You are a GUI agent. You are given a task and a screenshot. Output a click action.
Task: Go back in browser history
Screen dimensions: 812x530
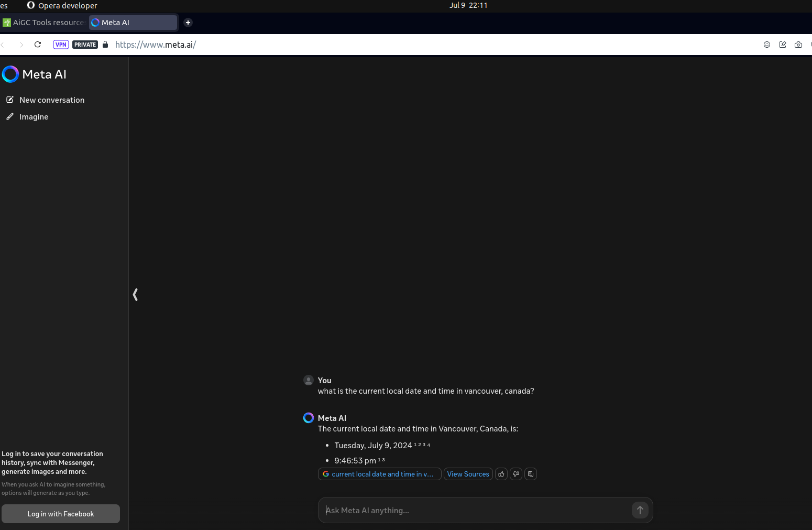pyautogui.click(x=3, y=45)
